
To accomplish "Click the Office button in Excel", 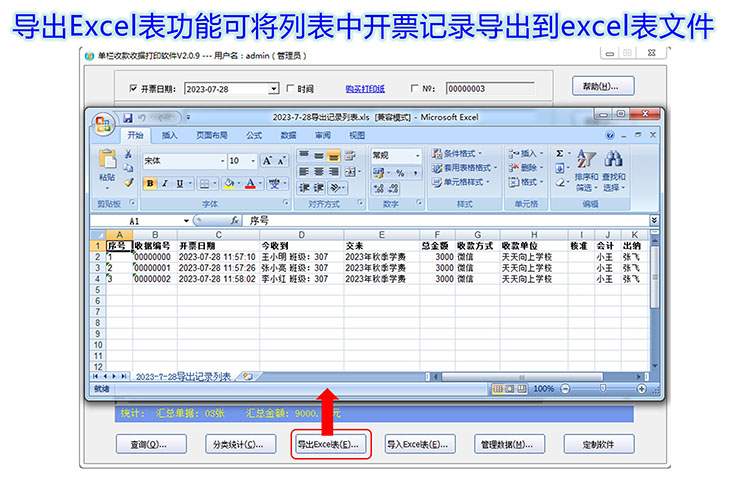I will [102, 124].
